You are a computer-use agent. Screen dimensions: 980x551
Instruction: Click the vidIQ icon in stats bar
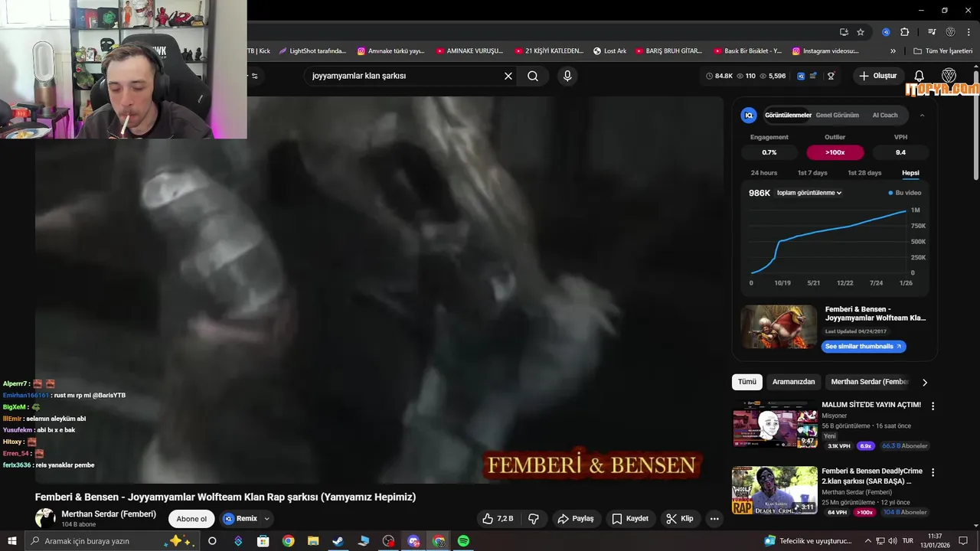click(801, 76)
